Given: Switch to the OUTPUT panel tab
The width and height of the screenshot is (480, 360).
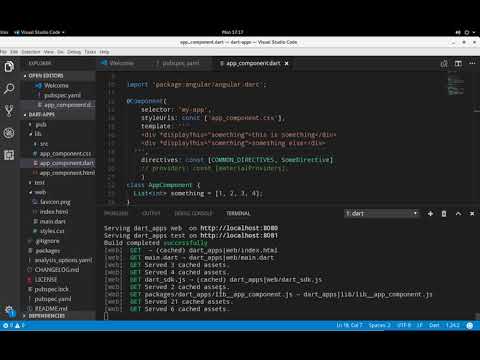Looking at the screenshot, I should pyautogui.click(x=151, y=213).
